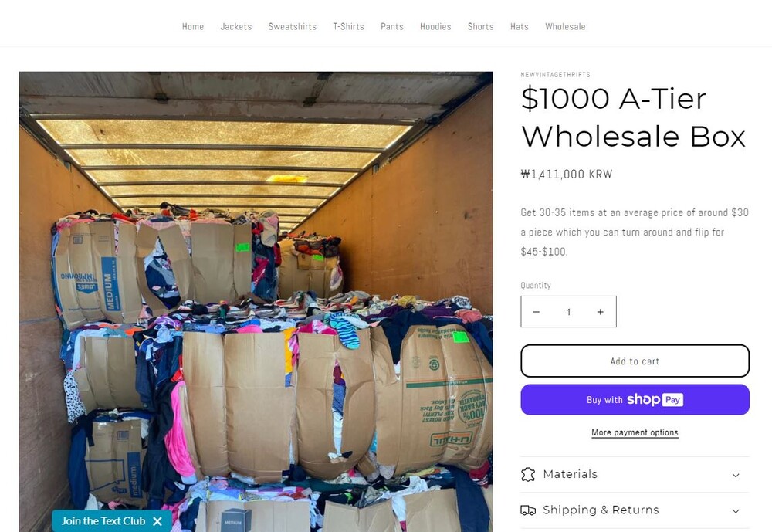Buy with Shop Pay
The image size is (772, 532).
coord(635,400)
